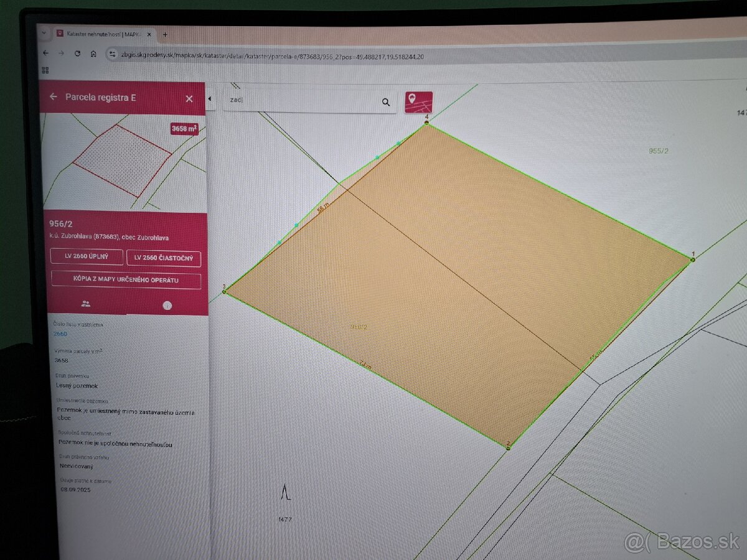Click the search magnifier icon
747x560 pixels.
386,102
